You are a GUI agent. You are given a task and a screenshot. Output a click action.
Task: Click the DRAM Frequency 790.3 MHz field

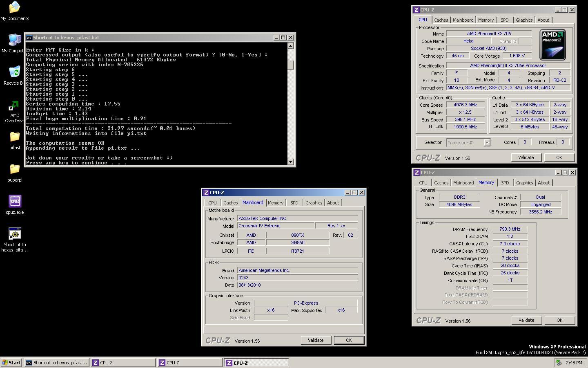510,229
